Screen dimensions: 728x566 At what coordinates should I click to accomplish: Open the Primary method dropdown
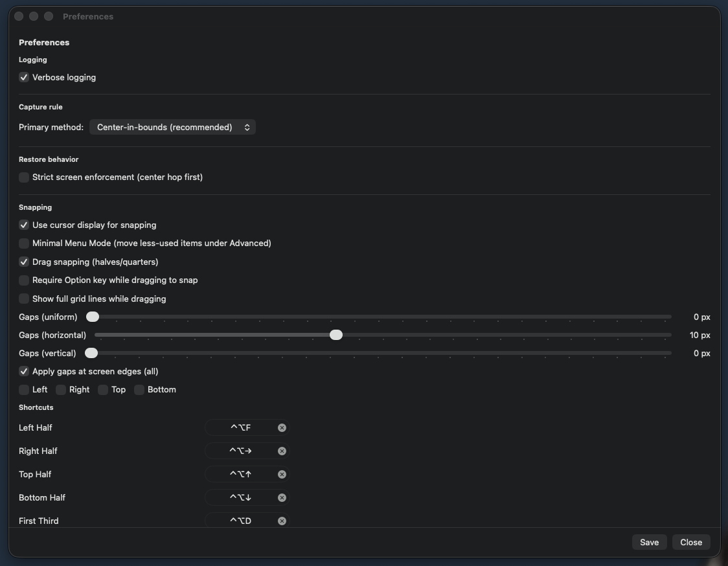(x=172, y=127)
